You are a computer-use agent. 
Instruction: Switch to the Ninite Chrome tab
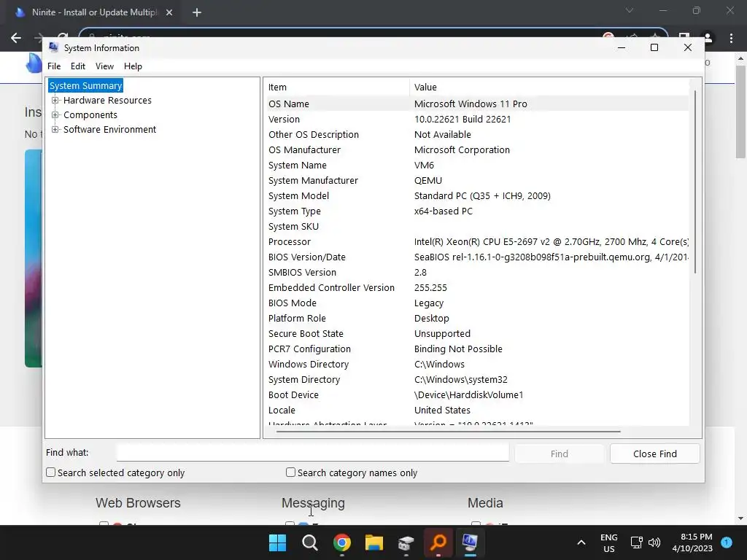94,12
